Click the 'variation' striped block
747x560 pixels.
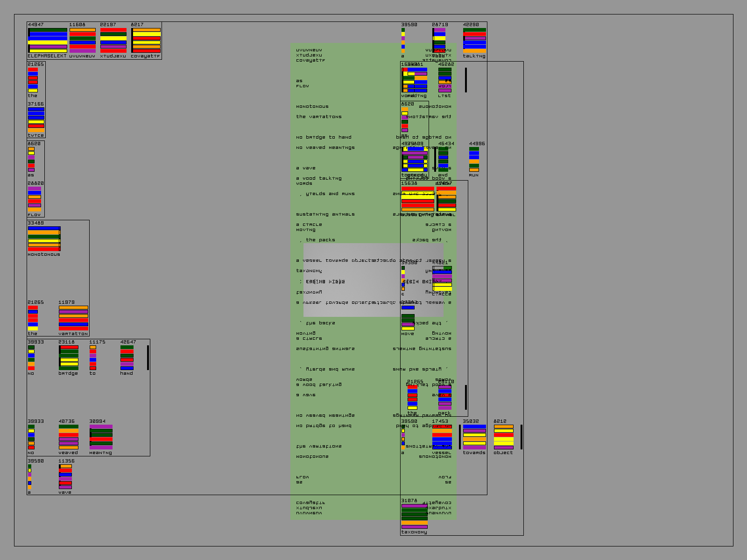(x=73, y=318)
